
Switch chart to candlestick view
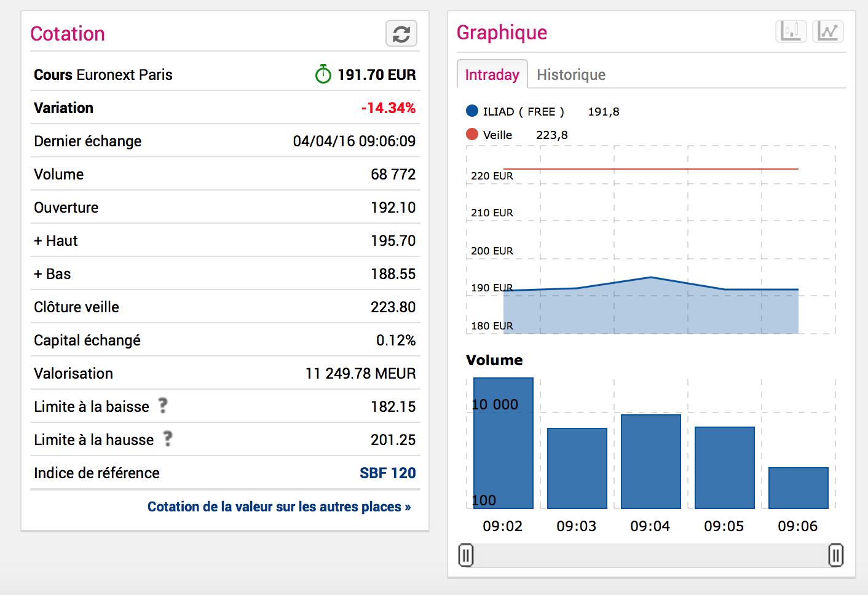[x=791, y=31]
